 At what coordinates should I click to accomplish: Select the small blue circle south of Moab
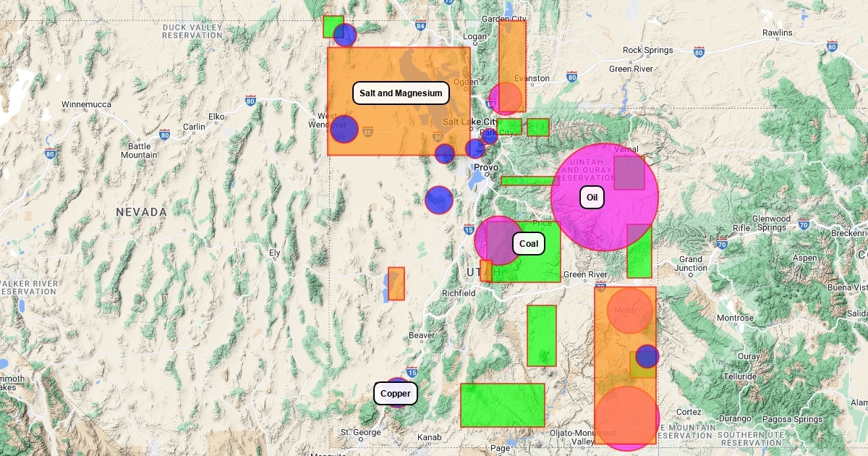coord(647,356)
